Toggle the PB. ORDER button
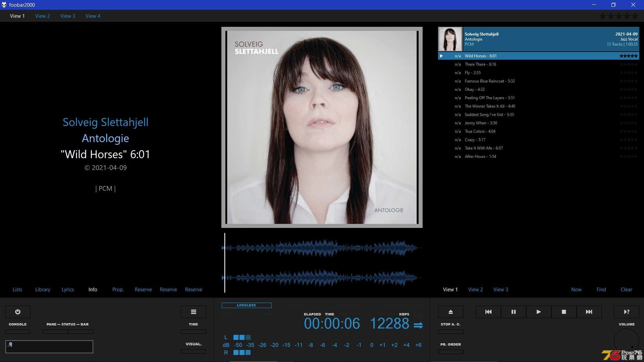The width and height of the screenshot is (644, 362). (451, 352)
